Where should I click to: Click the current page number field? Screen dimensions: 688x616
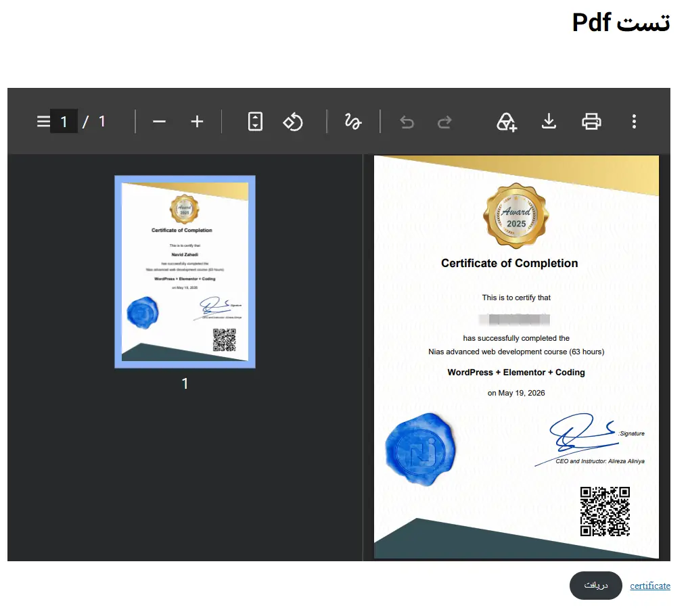click(x=64, y=122)
